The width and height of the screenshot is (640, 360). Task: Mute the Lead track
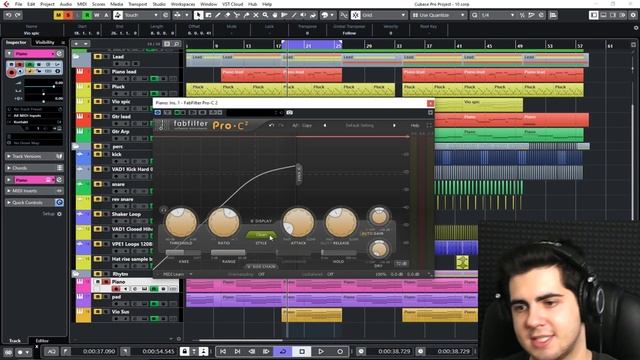pos(98,57)
